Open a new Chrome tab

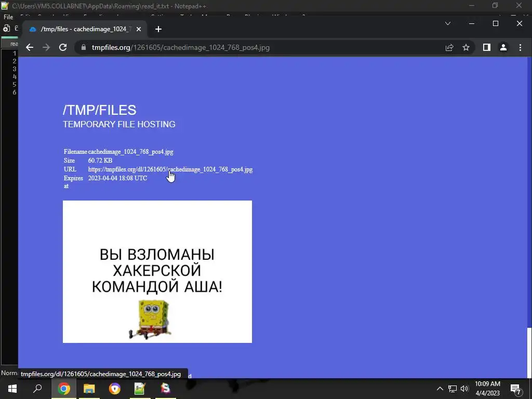(x=158, y=29)
